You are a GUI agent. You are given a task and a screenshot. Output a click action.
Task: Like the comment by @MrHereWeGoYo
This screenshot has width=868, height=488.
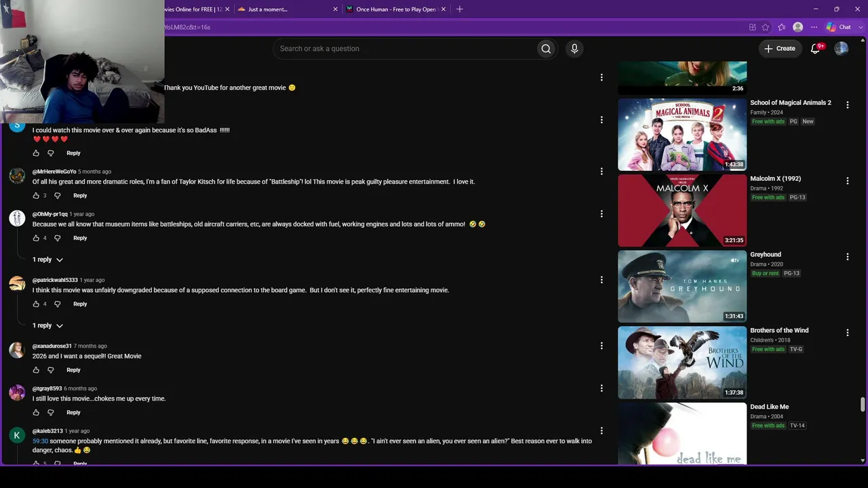36,196
